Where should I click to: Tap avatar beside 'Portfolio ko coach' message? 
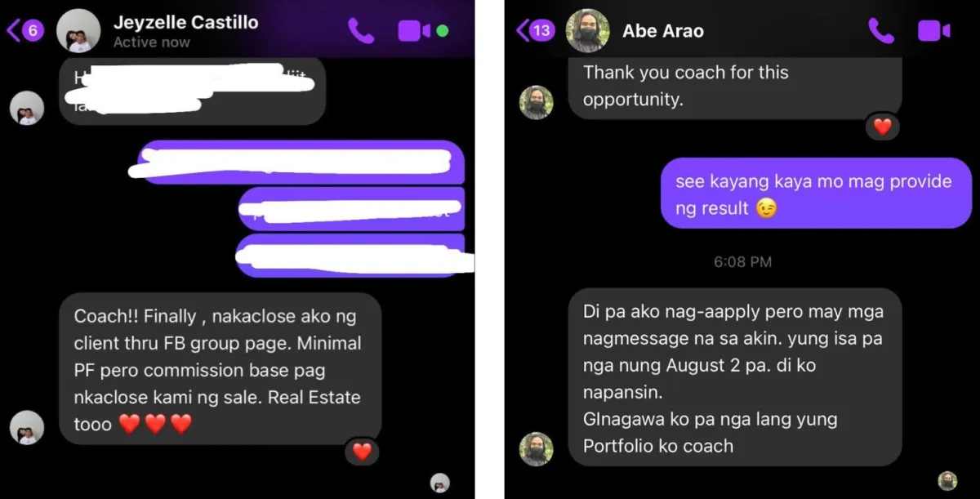click(x=537, y=449)
